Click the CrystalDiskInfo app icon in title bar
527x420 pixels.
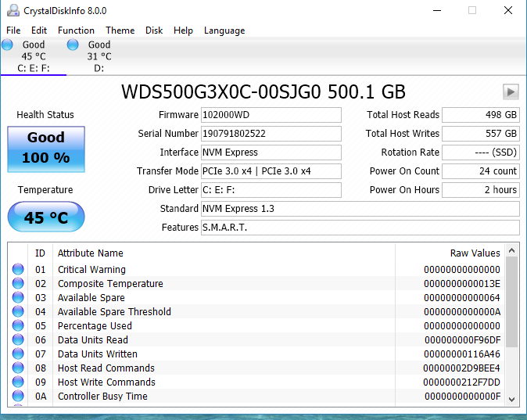click(13, 10)
